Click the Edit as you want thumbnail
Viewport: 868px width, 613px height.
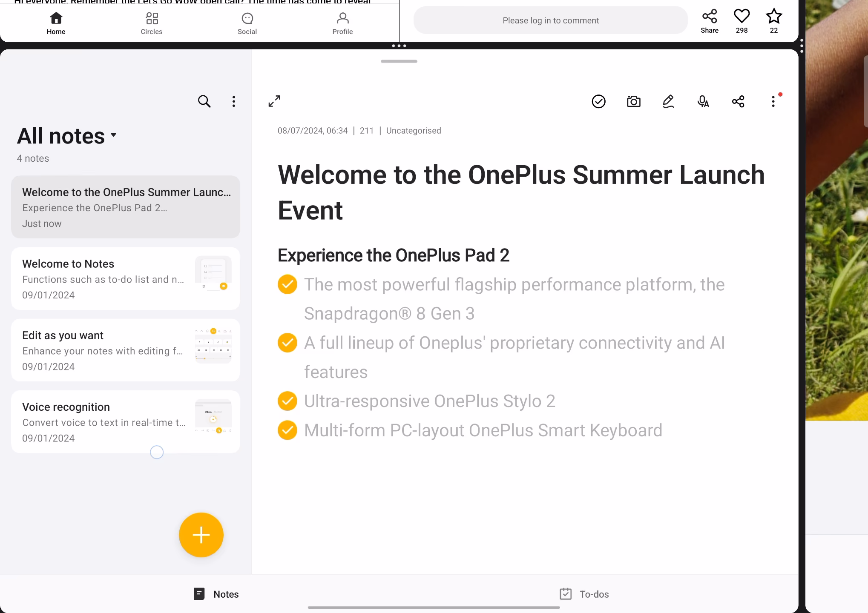213,345
